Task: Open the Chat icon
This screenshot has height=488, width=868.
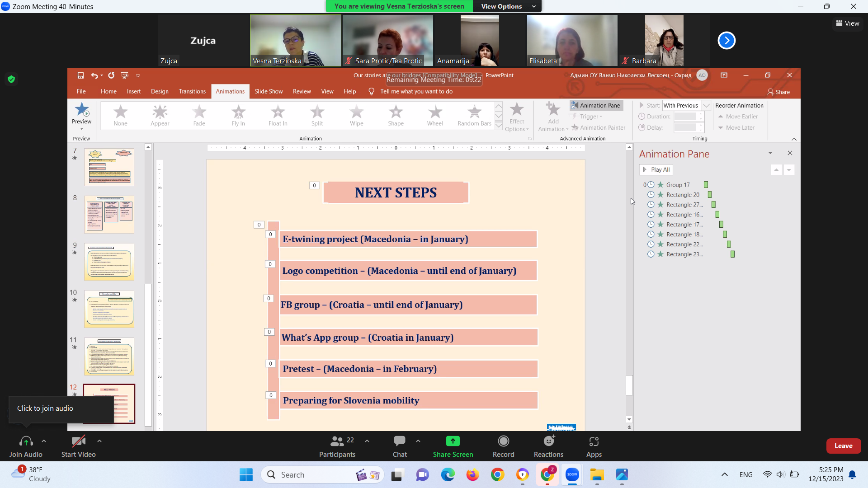Action: (x=399, y=441)
